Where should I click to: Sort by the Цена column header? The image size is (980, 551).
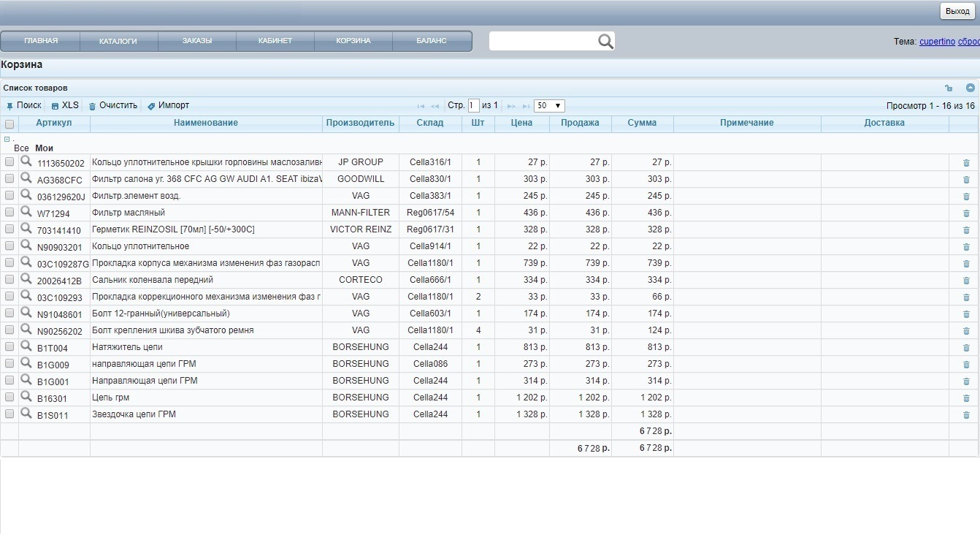[522, 123]
